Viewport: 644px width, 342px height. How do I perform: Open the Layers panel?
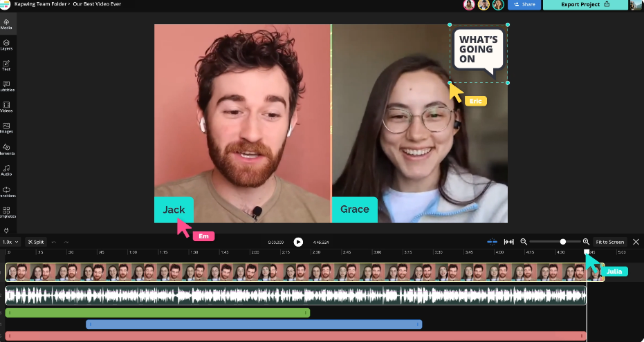click(x=6, y=45)
